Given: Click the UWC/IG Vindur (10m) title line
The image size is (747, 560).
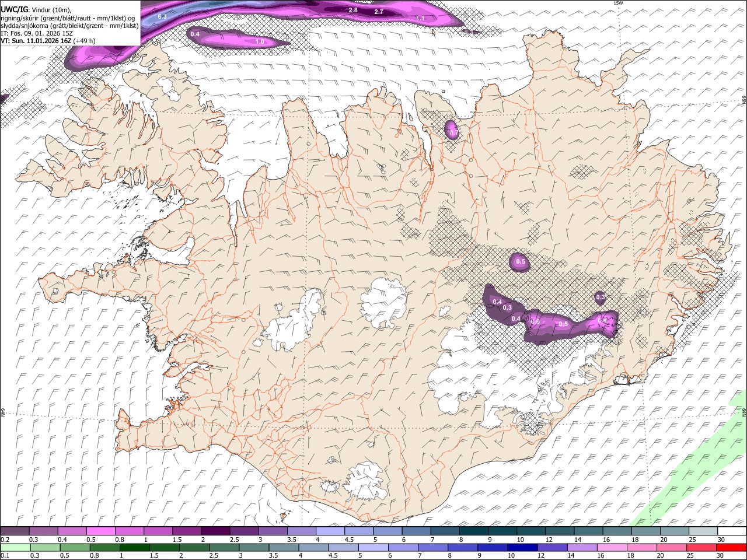Looking at the screenshot, I should point(36,9).
